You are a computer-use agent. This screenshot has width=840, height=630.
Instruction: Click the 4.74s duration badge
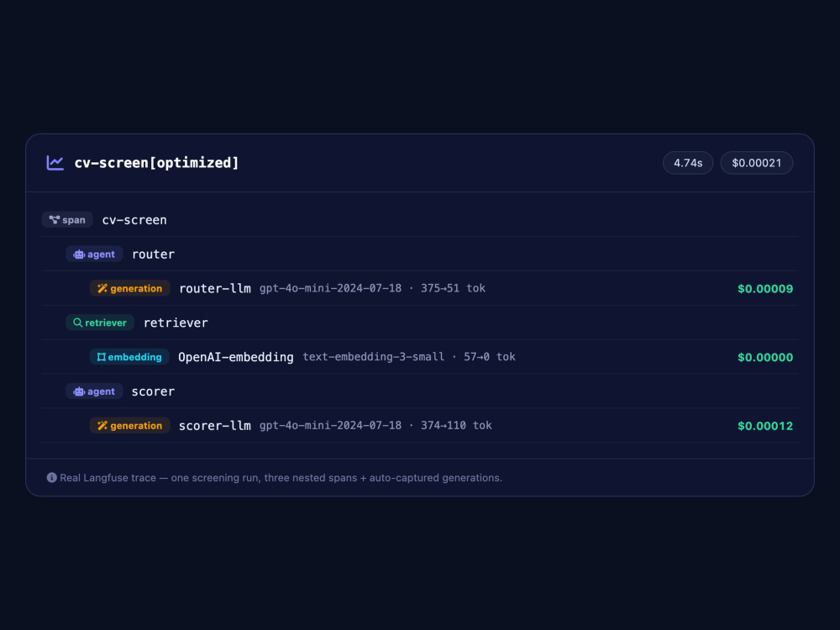pyautogui.click(x=688, y=163)
